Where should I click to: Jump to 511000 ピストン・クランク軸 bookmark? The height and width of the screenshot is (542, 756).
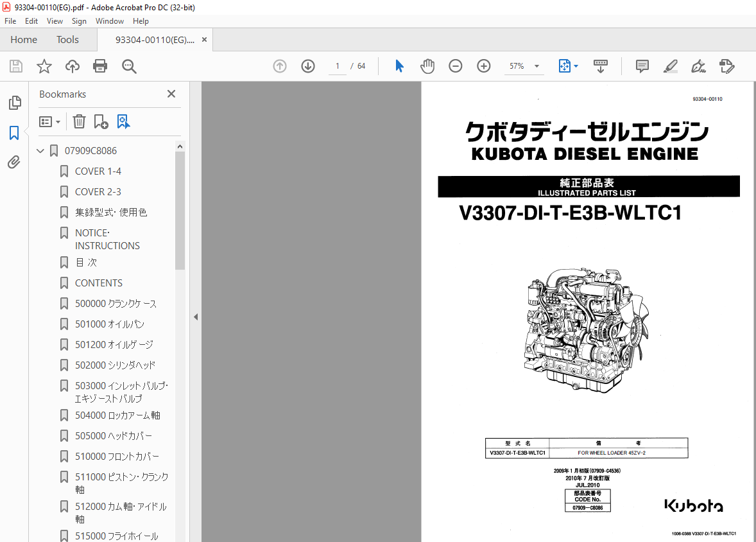click(121, 483)
